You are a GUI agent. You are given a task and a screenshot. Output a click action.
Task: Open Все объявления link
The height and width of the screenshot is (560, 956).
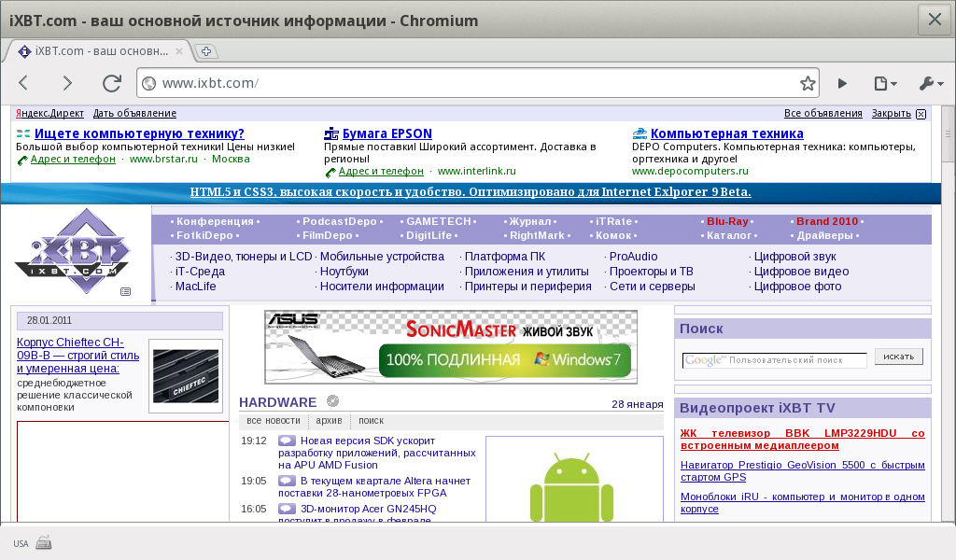[x=823, y=113]
